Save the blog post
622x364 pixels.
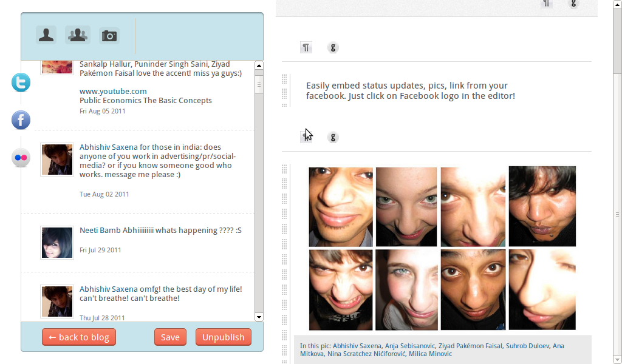click(x=170, y=337)
